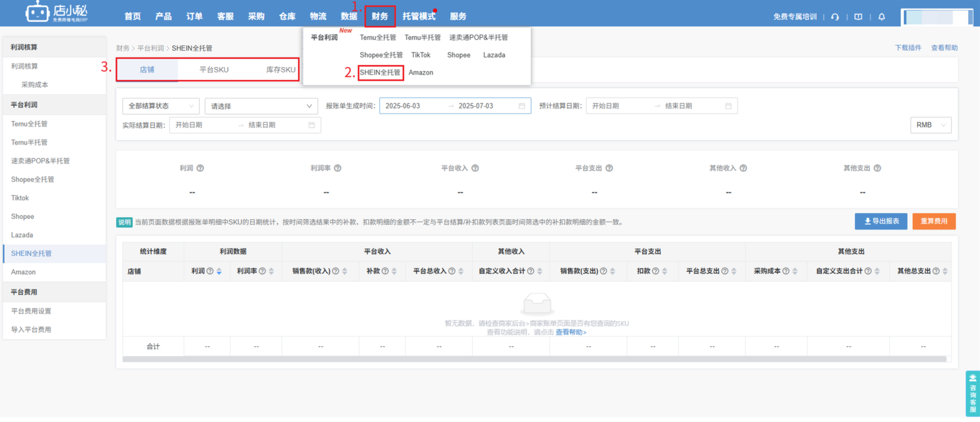Open the 全部结算状态 dropdown
This screenshot has height=422, width=980.
pyautogui.click(x=161, y=106)
